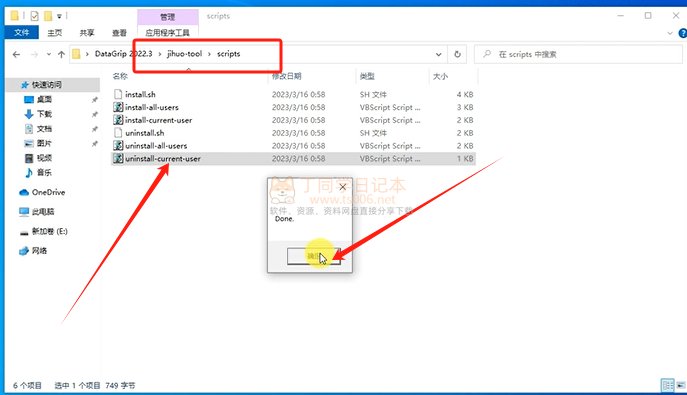Click the uninstall-current-user VBScript icon
Screen dimensions: 687x395
118,159
